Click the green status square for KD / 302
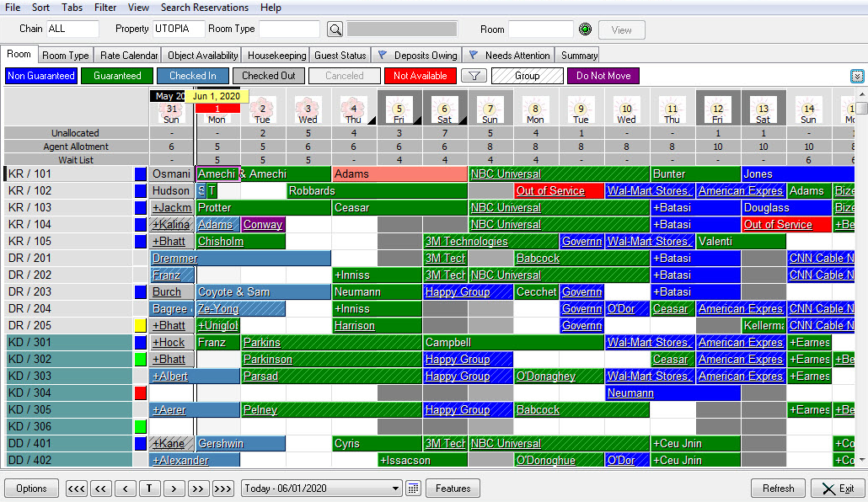 [141, 359]
